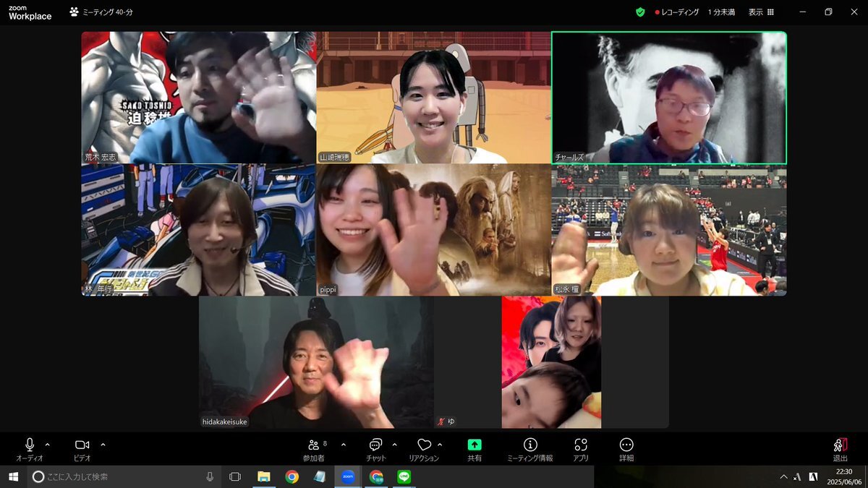The image size is (868, 488).
Task: Click the Zoom Workplace logo
Action: click(30, 12)
